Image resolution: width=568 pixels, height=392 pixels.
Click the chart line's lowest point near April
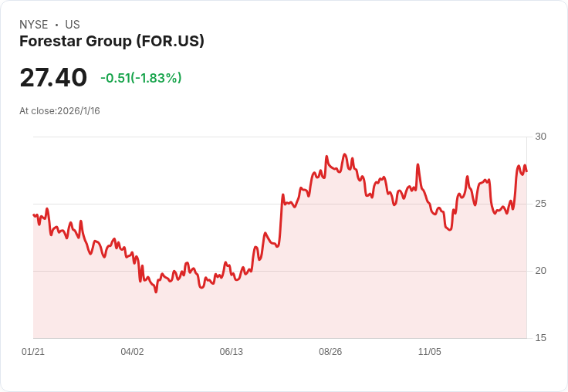click(x=156, y=291)
